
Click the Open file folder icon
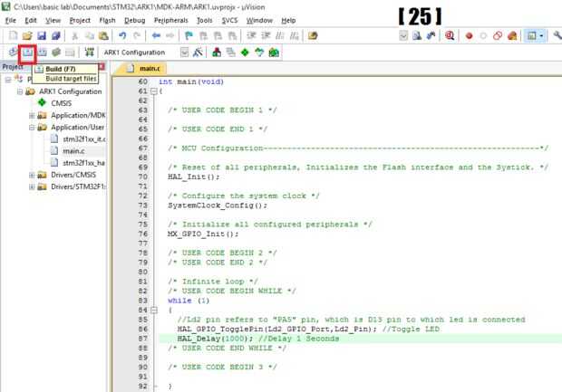pos(27,35)
